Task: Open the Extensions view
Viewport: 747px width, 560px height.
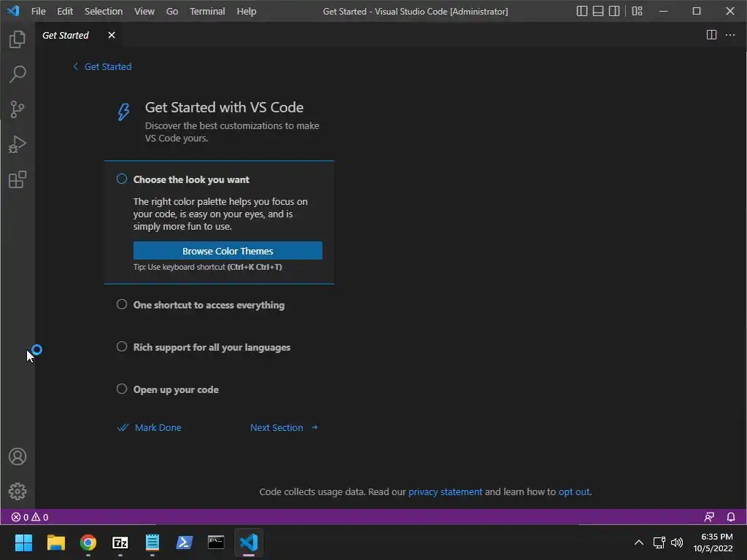Action: 18,179
